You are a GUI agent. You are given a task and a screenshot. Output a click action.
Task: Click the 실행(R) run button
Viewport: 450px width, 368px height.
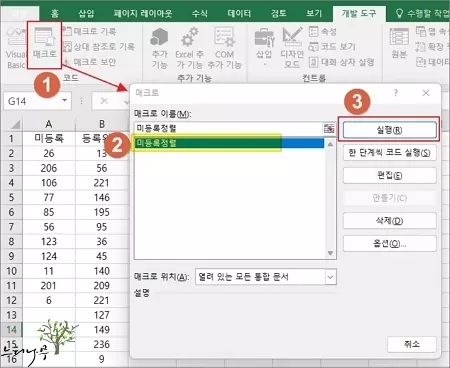(389, 130)
